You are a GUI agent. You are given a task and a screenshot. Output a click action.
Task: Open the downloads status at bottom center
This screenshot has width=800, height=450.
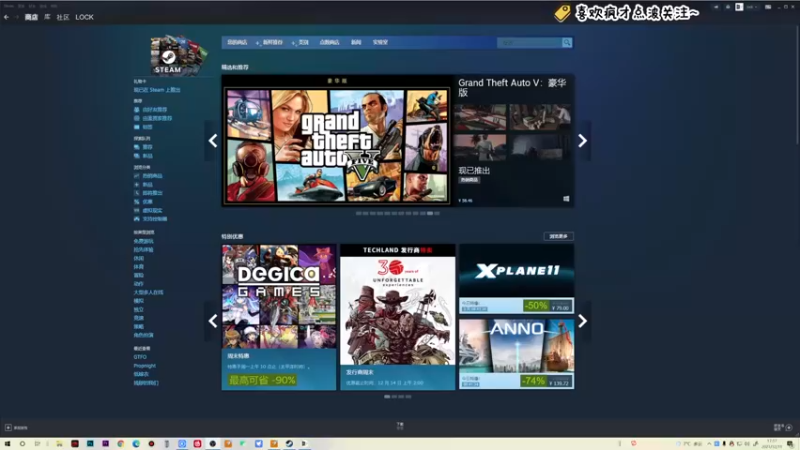(400, 426)
